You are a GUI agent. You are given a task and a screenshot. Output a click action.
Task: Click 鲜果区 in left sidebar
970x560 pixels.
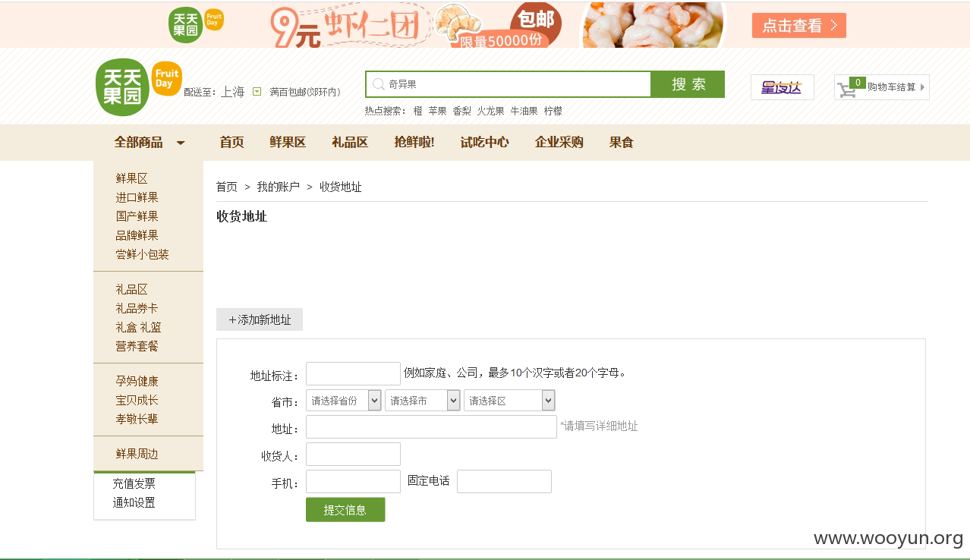point(131,178)
